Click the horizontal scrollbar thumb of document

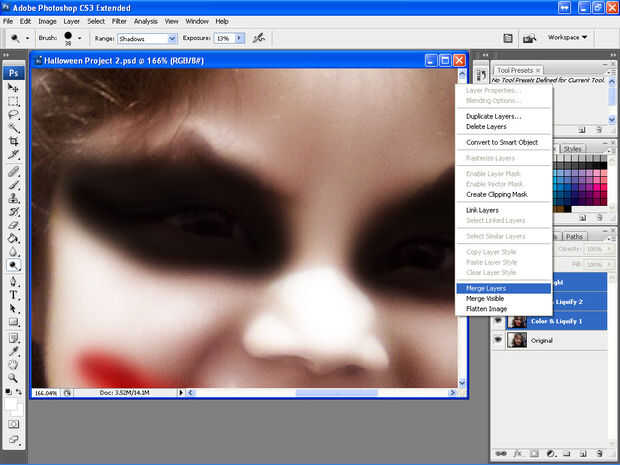coord(336,393)
